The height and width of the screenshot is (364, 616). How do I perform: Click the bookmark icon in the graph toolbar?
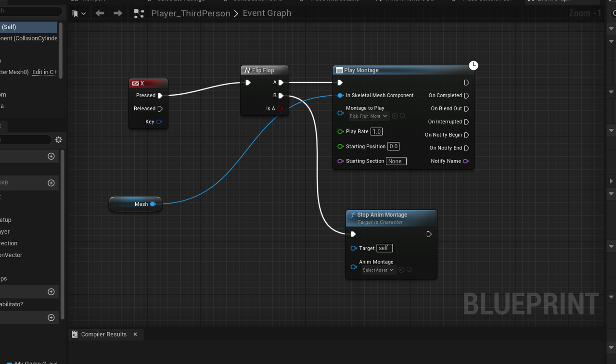77,13
